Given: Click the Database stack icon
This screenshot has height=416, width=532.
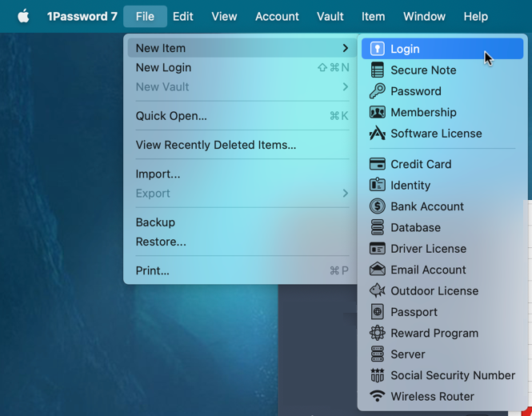Looking at the screenshot, I should pos(377,227).
